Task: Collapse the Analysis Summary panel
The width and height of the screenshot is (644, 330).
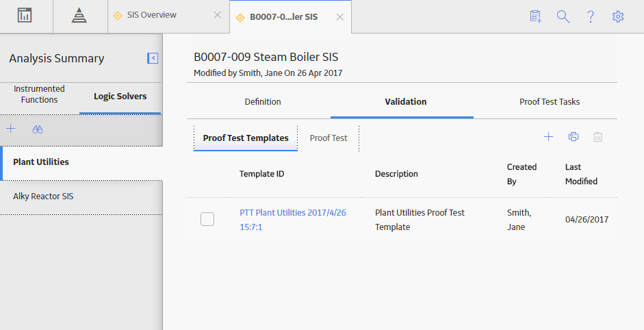Action: click(153, 58)
